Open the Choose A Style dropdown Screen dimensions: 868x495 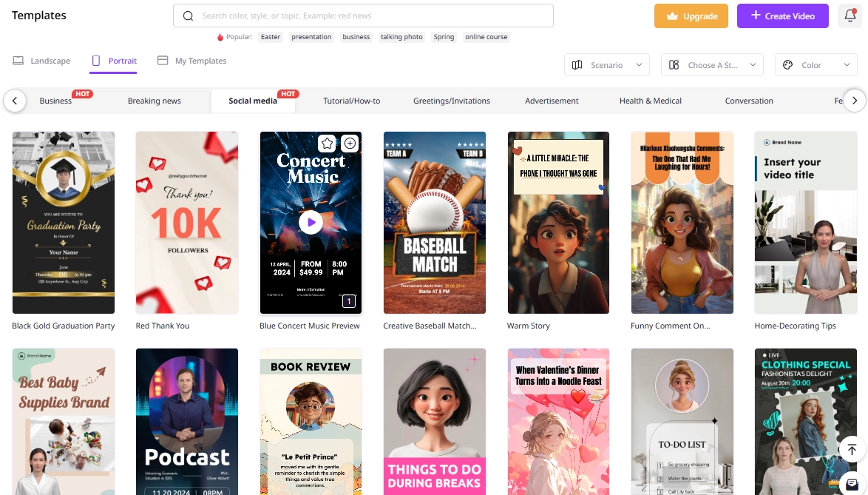711,65
